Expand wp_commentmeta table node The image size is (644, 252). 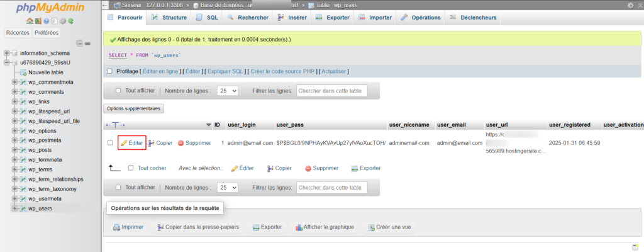(15, 83)
